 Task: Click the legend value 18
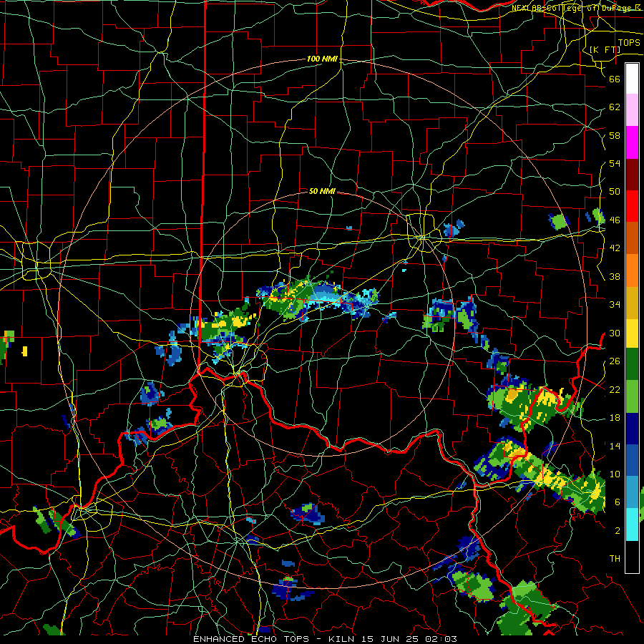615,418
